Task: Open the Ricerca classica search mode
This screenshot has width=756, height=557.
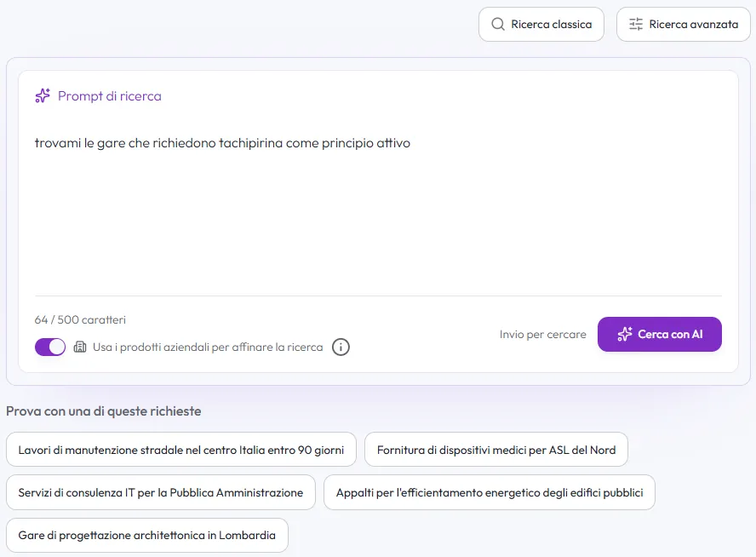Action: coord(541,24)
